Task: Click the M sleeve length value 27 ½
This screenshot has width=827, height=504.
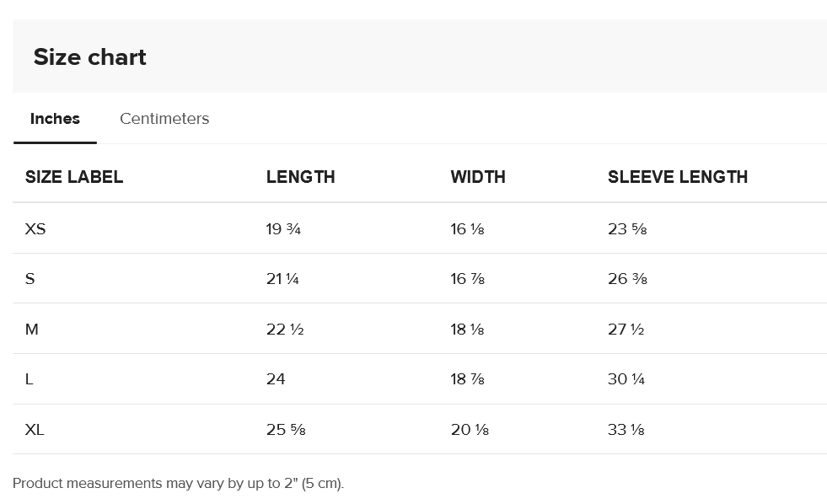Action: pos(626,329)
